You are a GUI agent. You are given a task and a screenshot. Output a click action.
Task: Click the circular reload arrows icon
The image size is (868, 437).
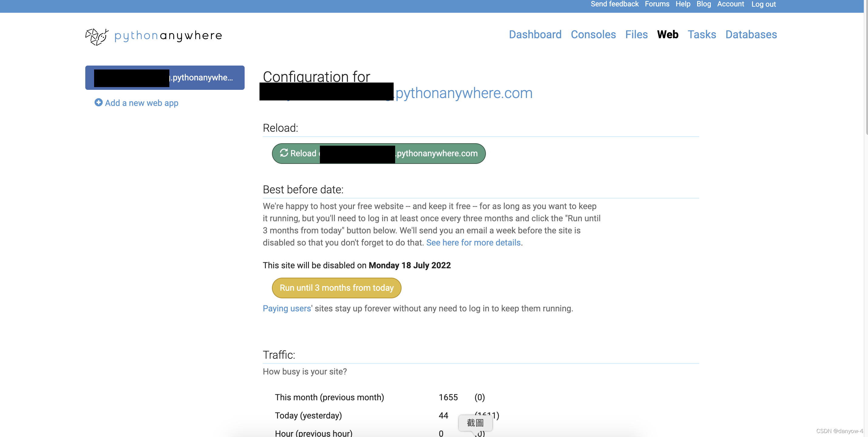[284, 153]
